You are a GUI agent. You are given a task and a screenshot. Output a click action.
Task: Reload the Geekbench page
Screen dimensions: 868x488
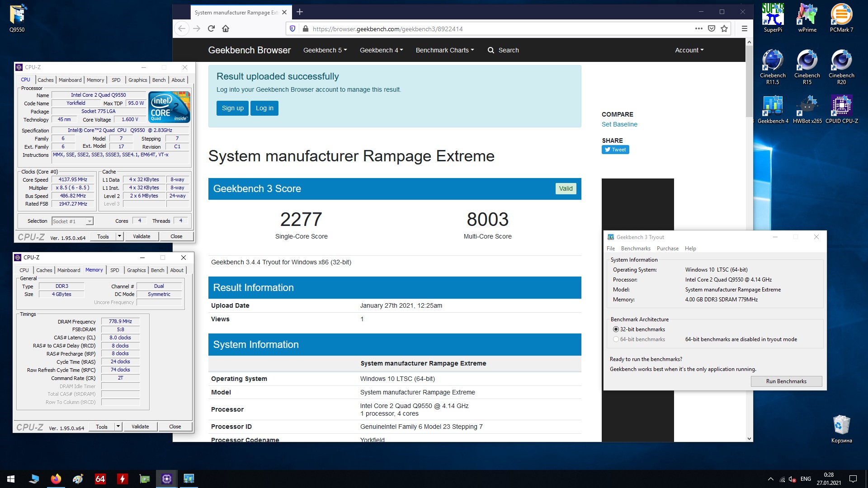(211, 28)
